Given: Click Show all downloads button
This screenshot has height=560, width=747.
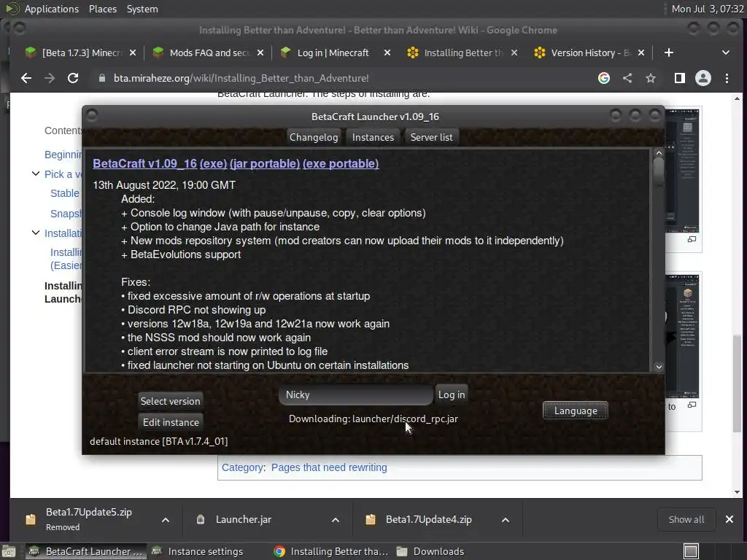Looking at the screenshot, I should (x=686, y=519).
